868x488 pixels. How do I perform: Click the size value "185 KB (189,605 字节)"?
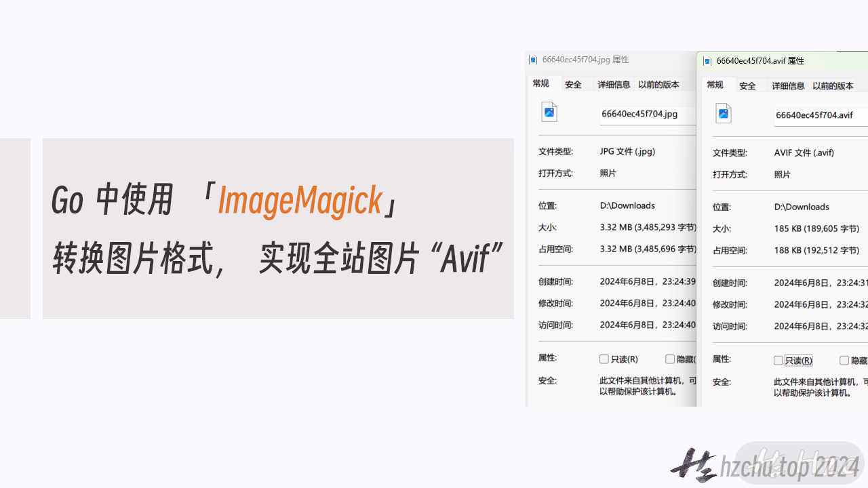[x=816, y=229]
